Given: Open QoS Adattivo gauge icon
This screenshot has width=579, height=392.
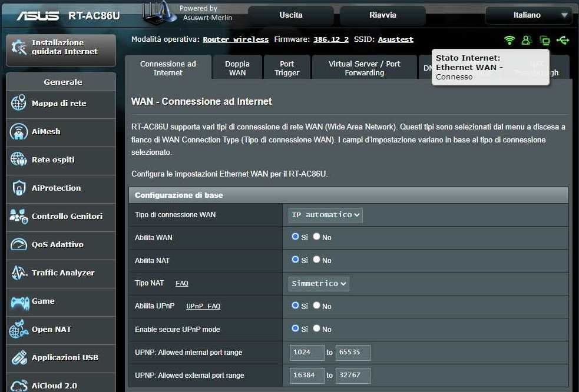Looking at the screenshot, I should (19, 244).
